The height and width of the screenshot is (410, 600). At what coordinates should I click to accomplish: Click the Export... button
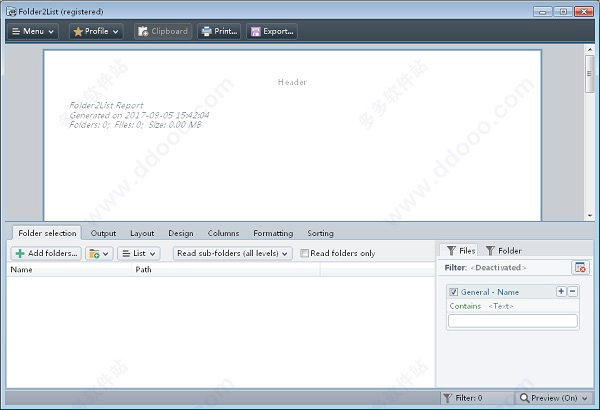point(272,31)
